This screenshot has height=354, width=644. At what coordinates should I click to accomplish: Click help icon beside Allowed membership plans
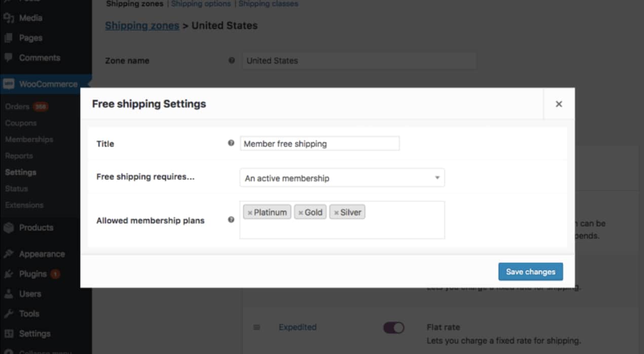(x=231, y=220)
